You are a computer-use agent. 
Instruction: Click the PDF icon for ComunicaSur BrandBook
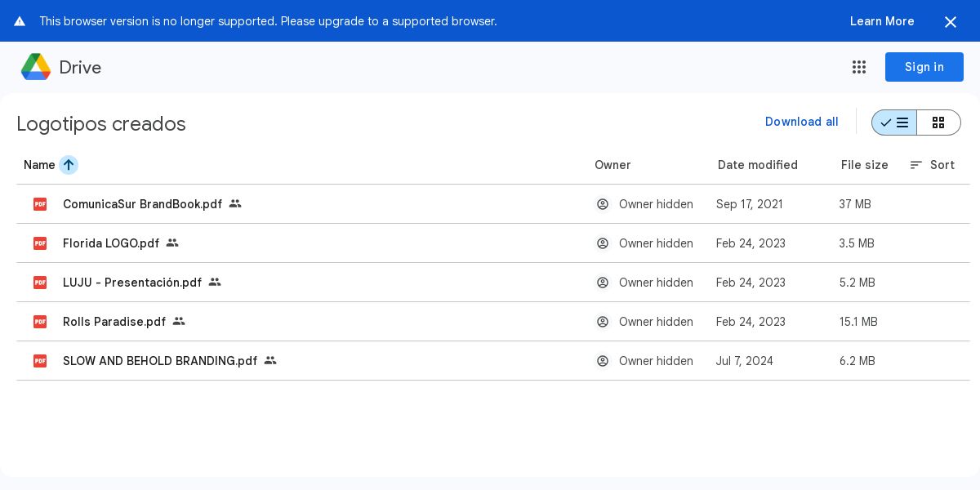tap(40, 204)
